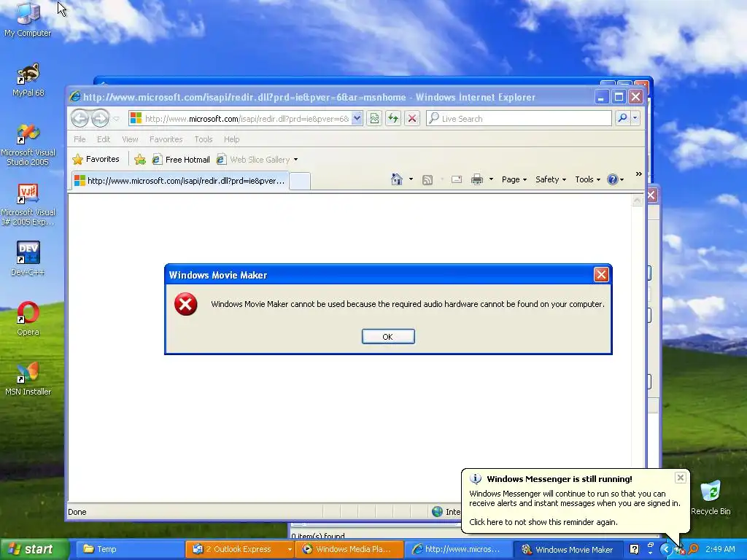Click the 2:49 AM system clock
747x560 pixels.
coord(720,549)
